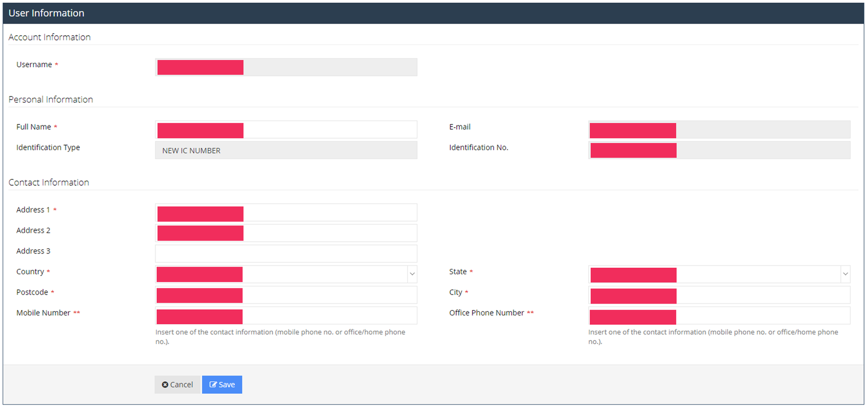Click the 'Full Name' label
This screenshot has width=868, height=409.
pyautogui.click(x=34, y=127)
